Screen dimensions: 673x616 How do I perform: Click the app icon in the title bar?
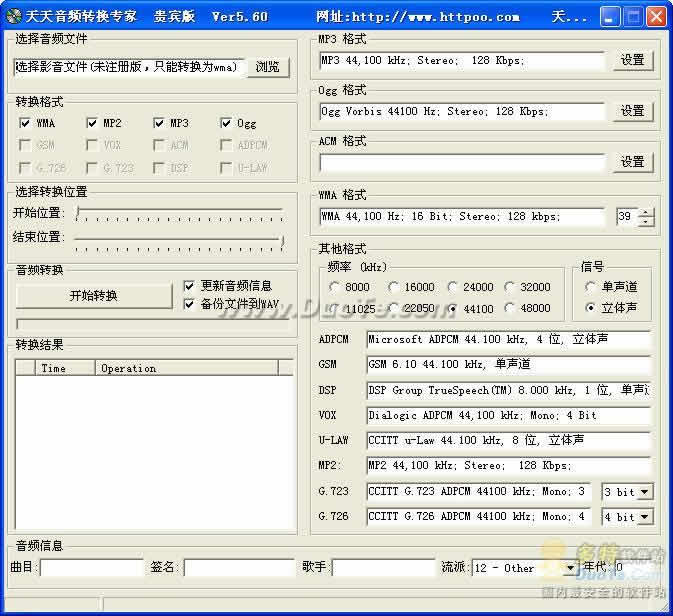pos(14,16)
